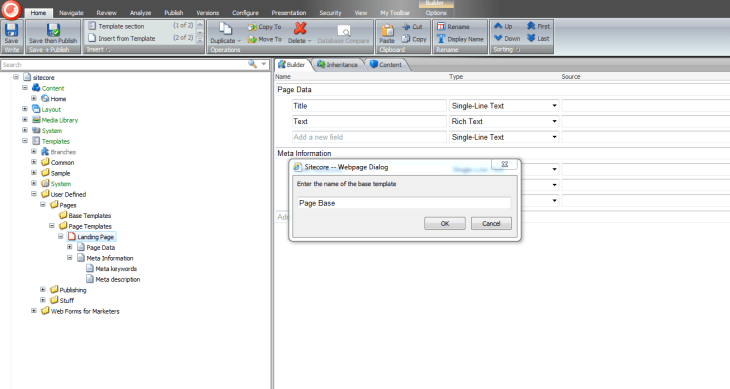The image size is (730, 389).
Task: Collapse the Content tree node
Action: coord(25,87)
